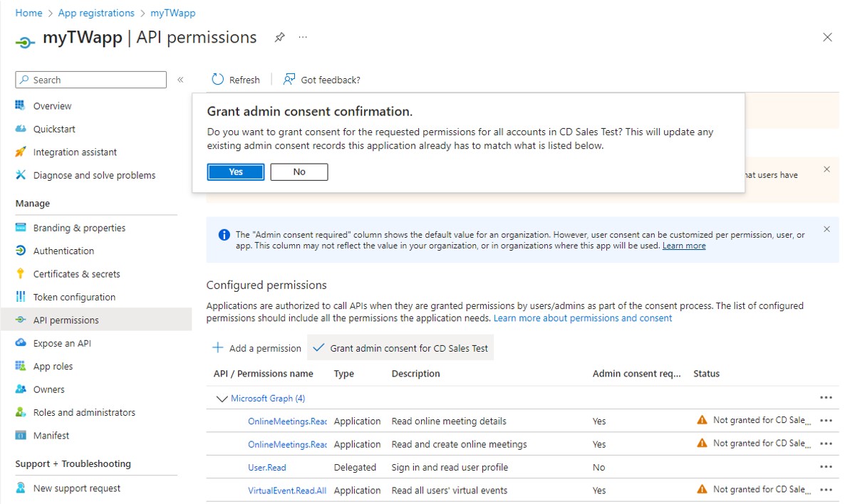
Task: Dismiss the orange warning banner with X
Action: click(826, 169)
